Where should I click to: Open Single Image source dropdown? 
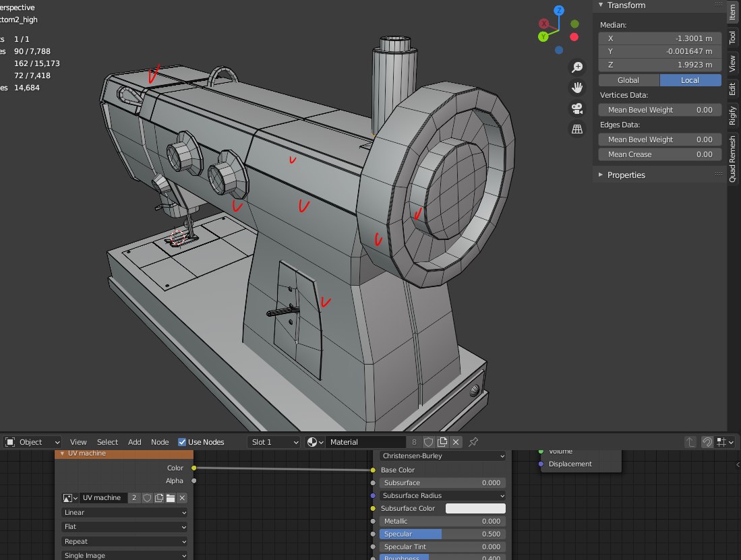tap(124, 555)
